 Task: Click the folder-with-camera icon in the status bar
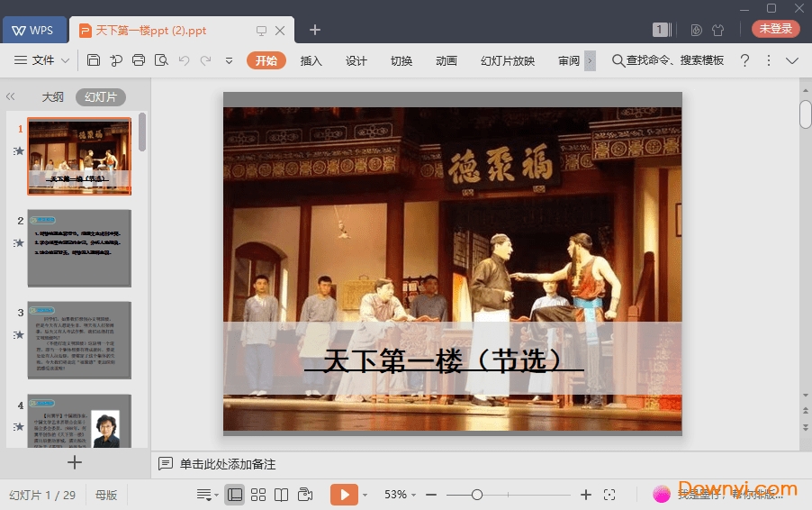tap(305, 495)
